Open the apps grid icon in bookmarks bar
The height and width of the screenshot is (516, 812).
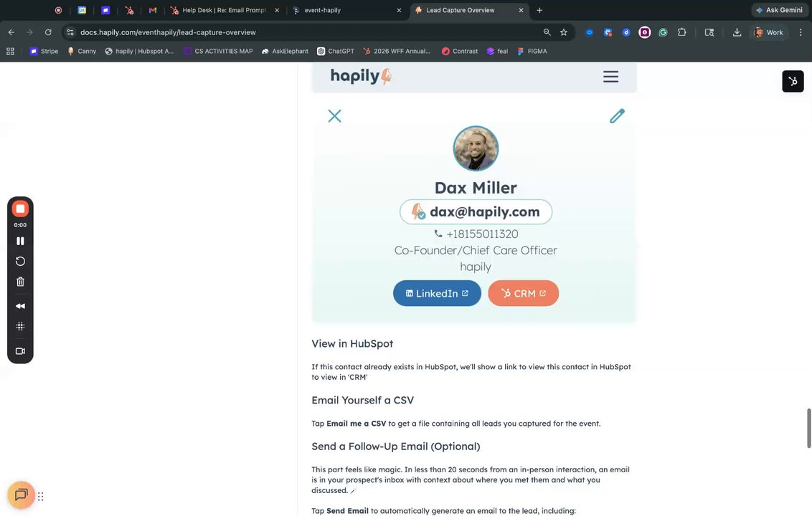[x=10, y=51]
